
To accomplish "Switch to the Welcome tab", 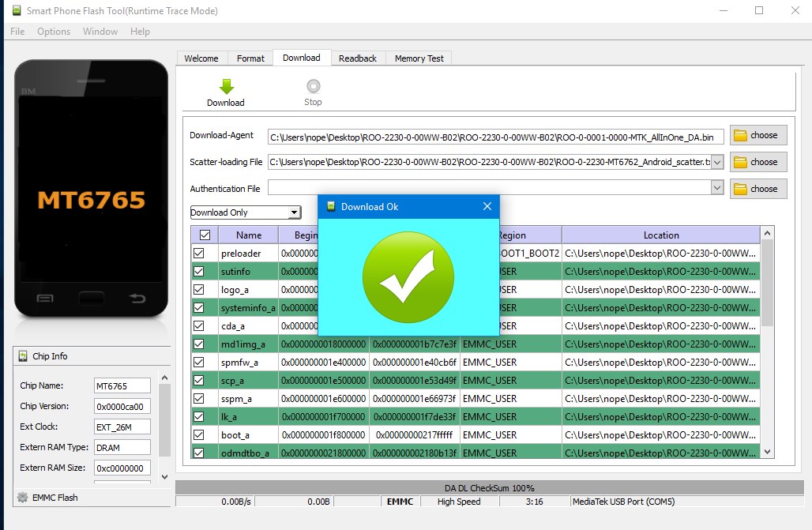I will (x=201, y=58).
